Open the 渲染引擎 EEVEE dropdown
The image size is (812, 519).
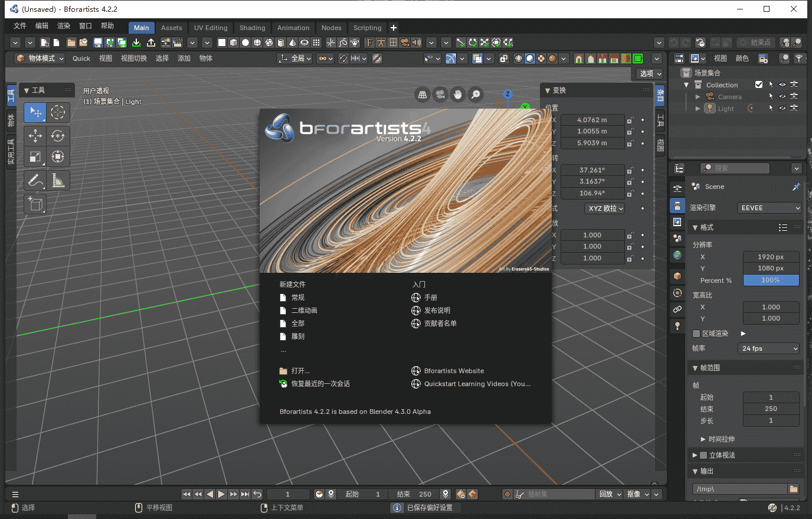pyautogui.click(x=770, y=208)
